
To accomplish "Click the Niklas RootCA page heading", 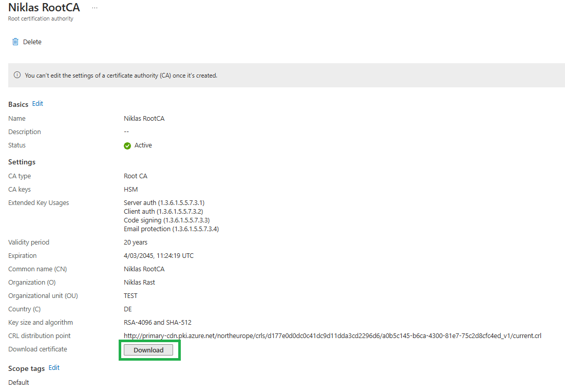I will tap(44, 8).
